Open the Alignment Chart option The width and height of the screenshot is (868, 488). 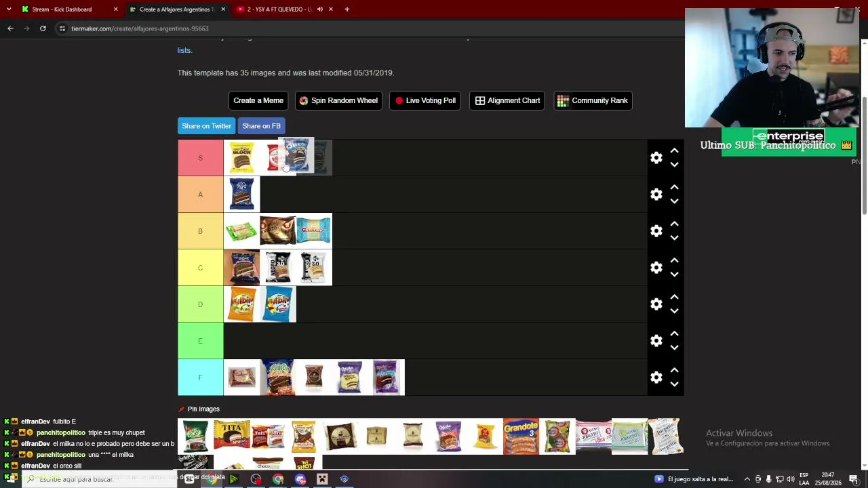[x=507, y=100]
